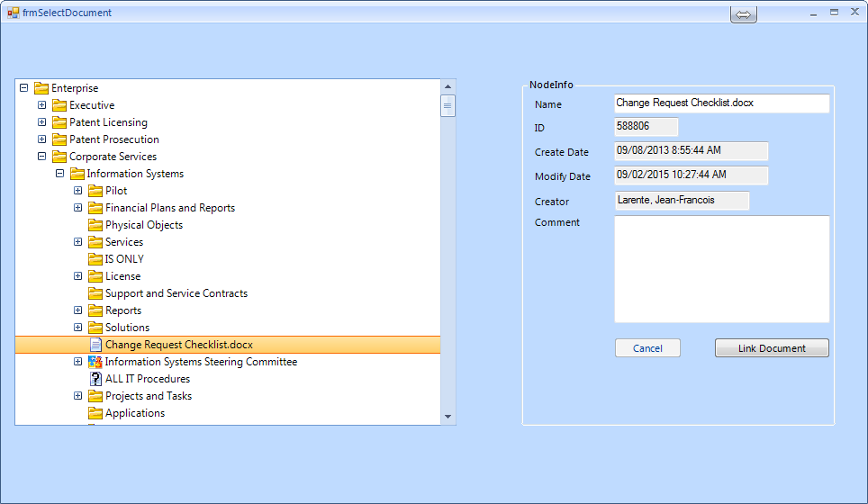Click the Physical Objects folder icon
The height and width of the screenshot is (504, 868).
coord(95,225)
